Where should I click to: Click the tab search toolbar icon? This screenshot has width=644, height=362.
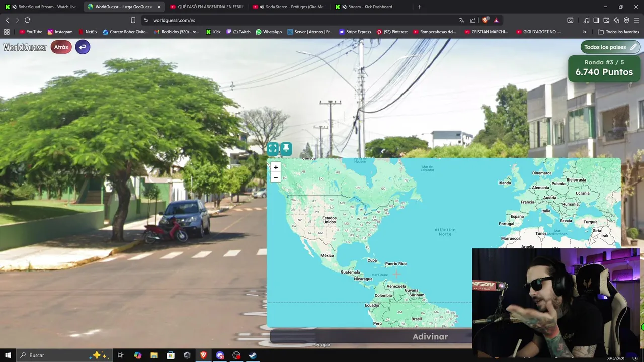click(570, 20)
